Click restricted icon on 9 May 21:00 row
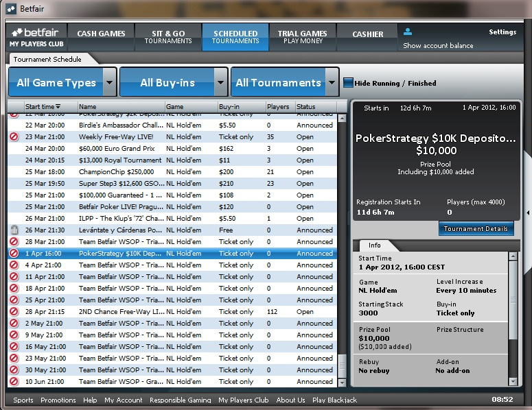Screen dimensions: 532x410 click(x=14, y=335)
